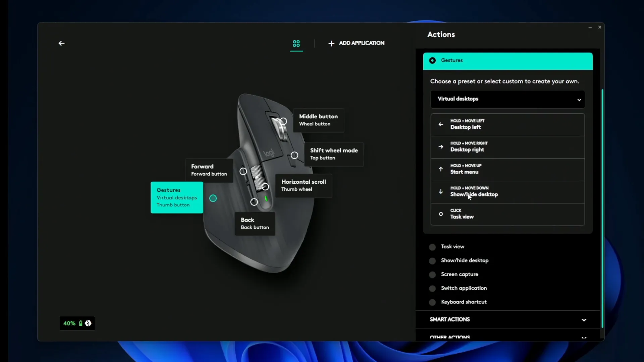Select the Horizontal scroll thumb wheel hotspot
Screen dimensions: 644x362
point(265,187)
